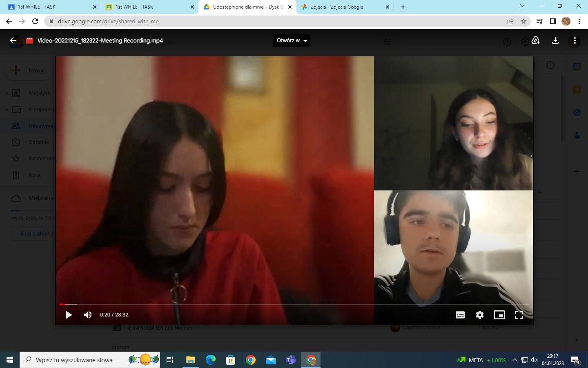Show hidden system tray icons
This screenshot has width=588, height=368.
point(514,360)
